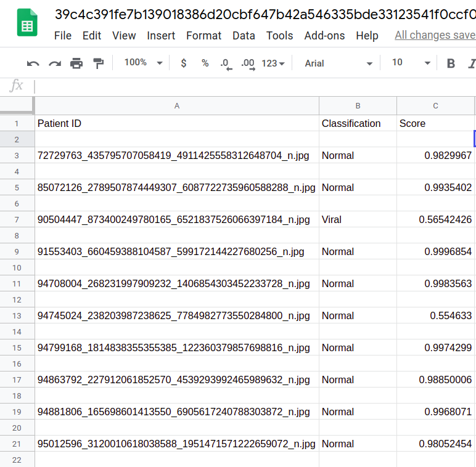Open the zoom 100% dropdown
Screen dimensions: 476x467
[x=143, y=63]
